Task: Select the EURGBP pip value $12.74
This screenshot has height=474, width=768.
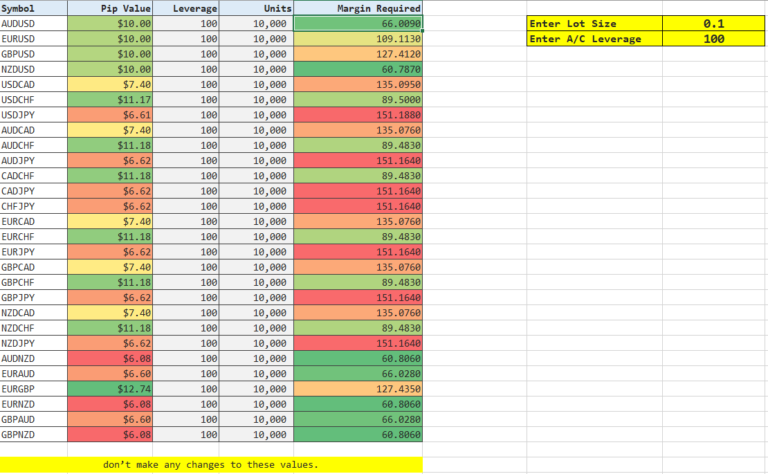Action: coord(110,389)
